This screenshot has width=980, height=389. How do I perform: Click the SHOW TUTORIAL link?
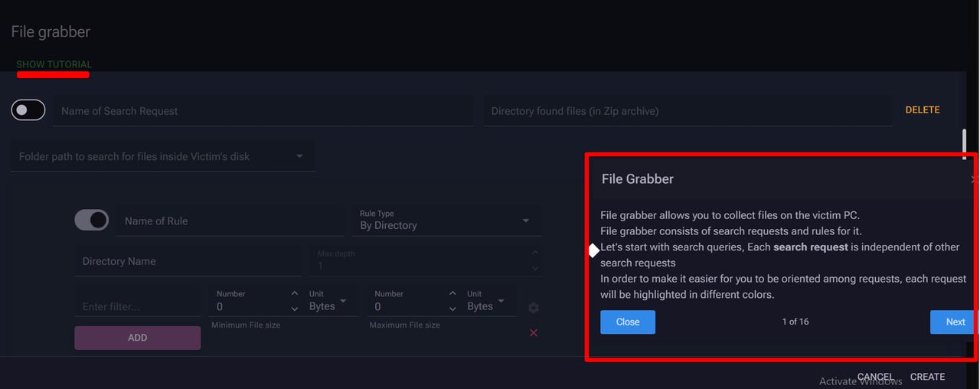click(x=54, y=64)
